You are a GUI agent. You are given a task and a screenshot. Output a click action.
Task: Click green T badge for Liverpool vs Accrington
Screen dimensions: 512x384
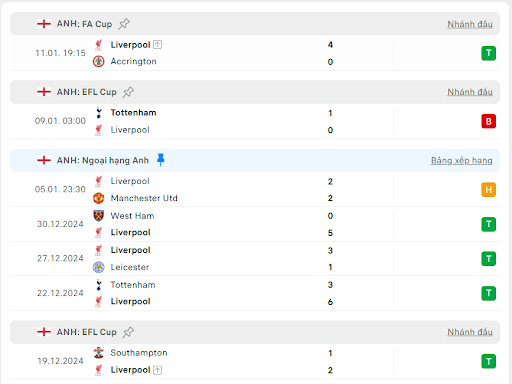coord(488,53)
